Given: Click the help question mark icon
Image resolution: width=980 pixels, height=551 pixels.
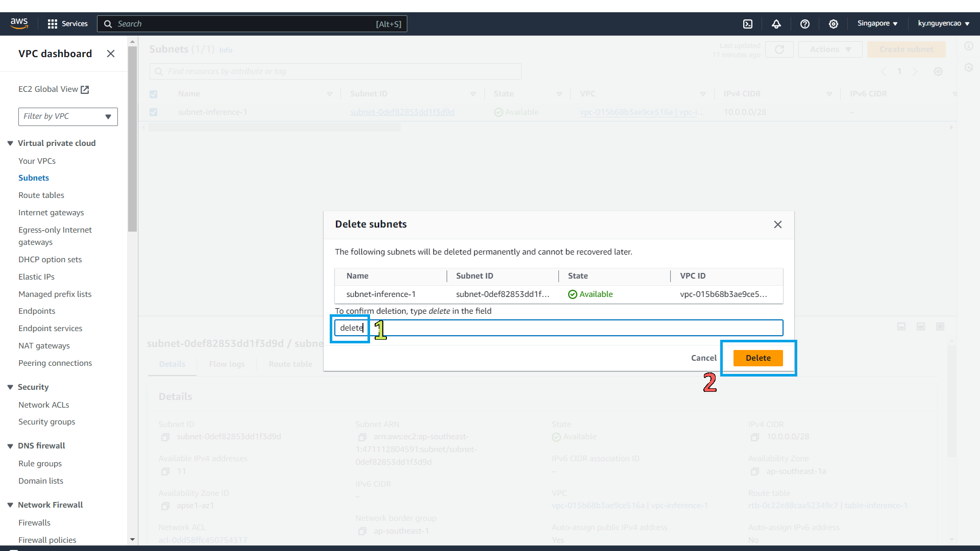Looking at the screenshot, I should (x=805, y=24).
